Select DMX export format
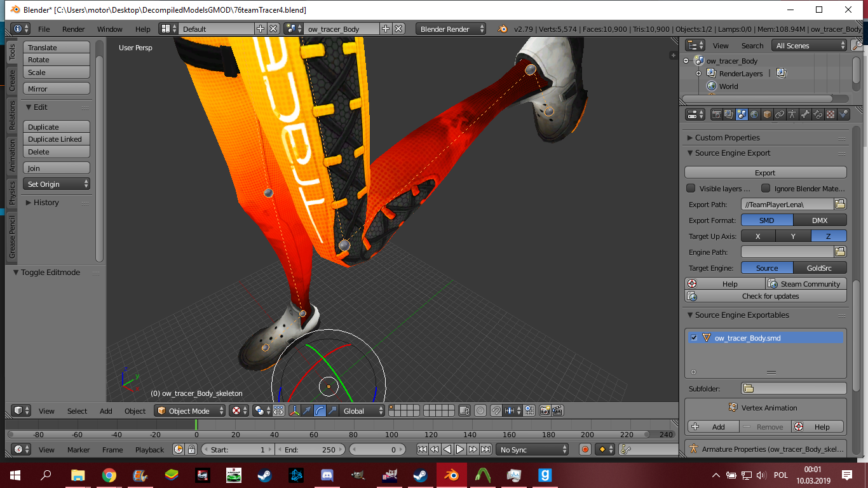This screenshot has width=868, height=488. pos(820,220)
